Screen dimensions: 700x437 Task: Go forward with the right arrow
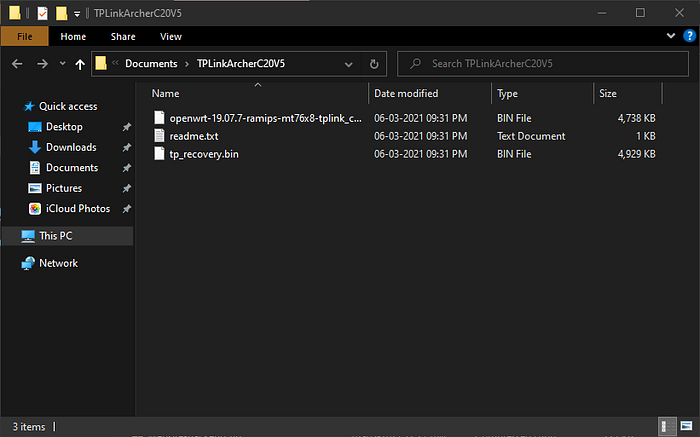(x=42, y=64)
